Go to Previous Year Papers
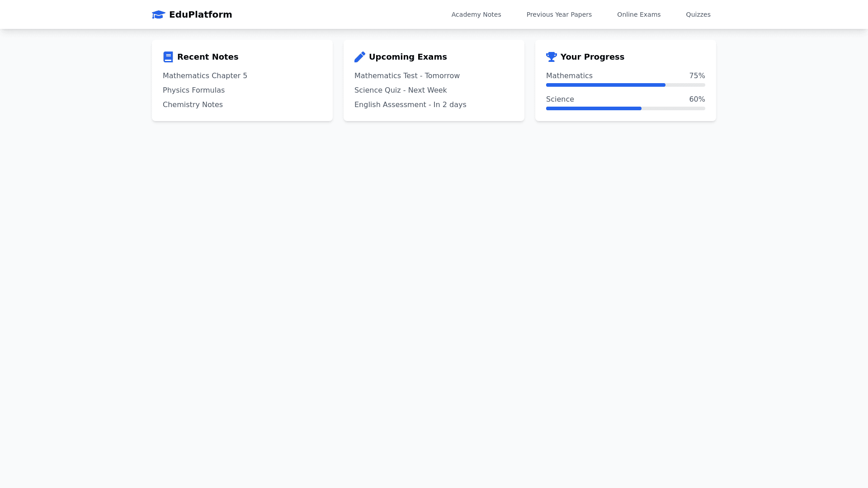 (559, 14)
